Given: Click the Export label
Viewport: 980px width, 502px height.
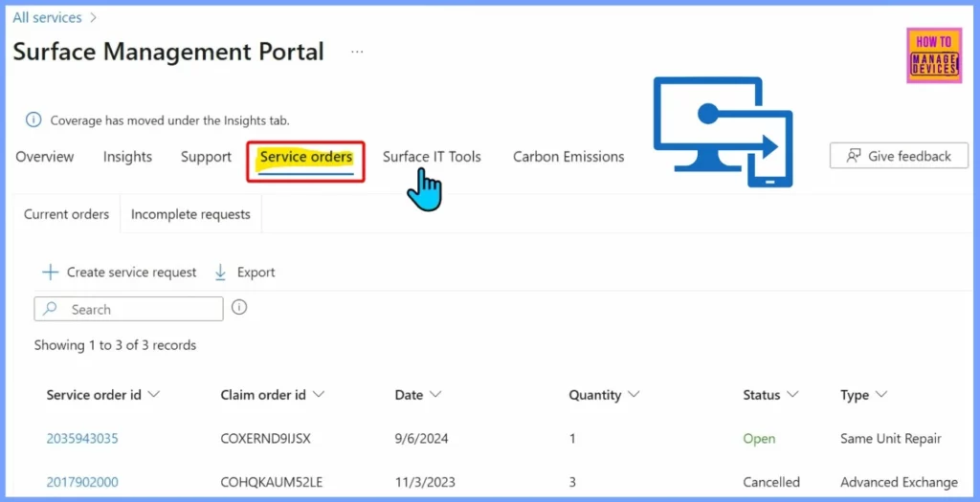Looking at the screenshot, I should (256, 273).
